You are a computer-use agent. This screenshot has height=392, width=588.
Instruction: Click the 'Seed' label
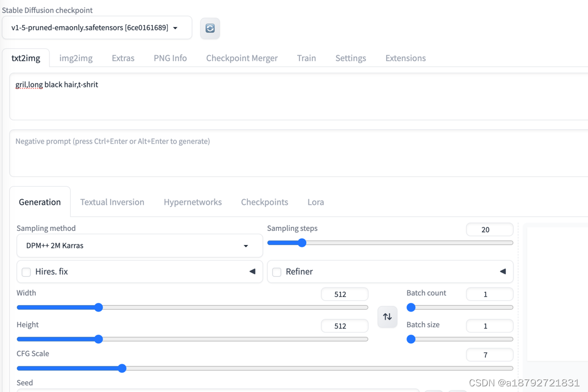[25, 382]
